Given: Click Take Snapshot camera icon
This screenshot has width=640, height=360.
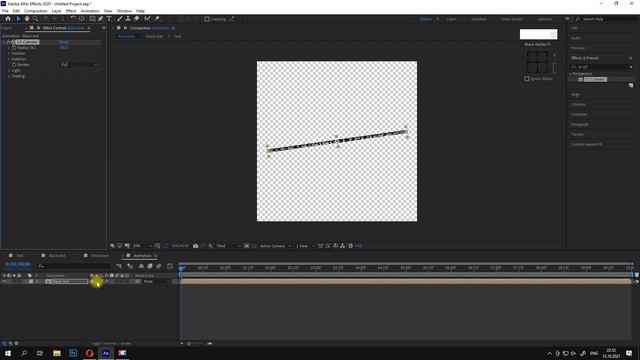Looking at the screenshot, I should 196,246.
